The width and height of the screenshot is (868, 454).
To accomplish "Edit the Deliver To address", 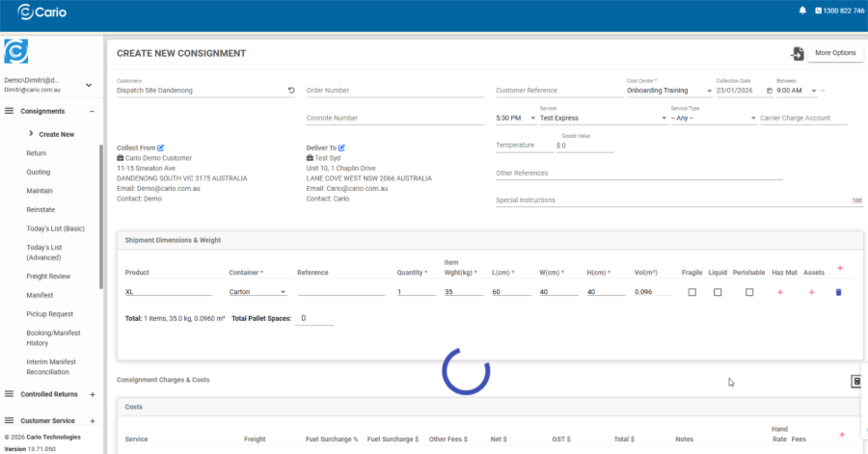I will pos(341,147).
